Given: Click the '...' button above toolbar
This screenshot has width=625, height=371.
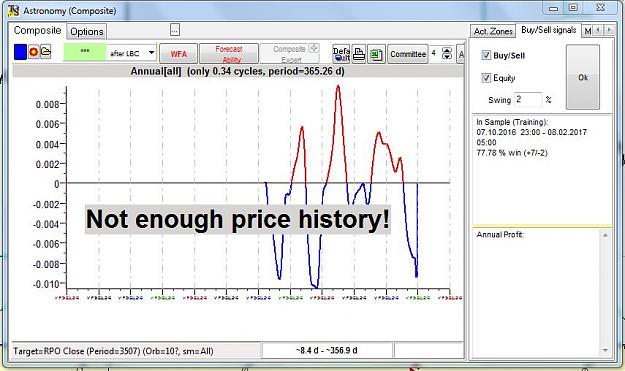Looking at the screenshot, I should [175, 29].
